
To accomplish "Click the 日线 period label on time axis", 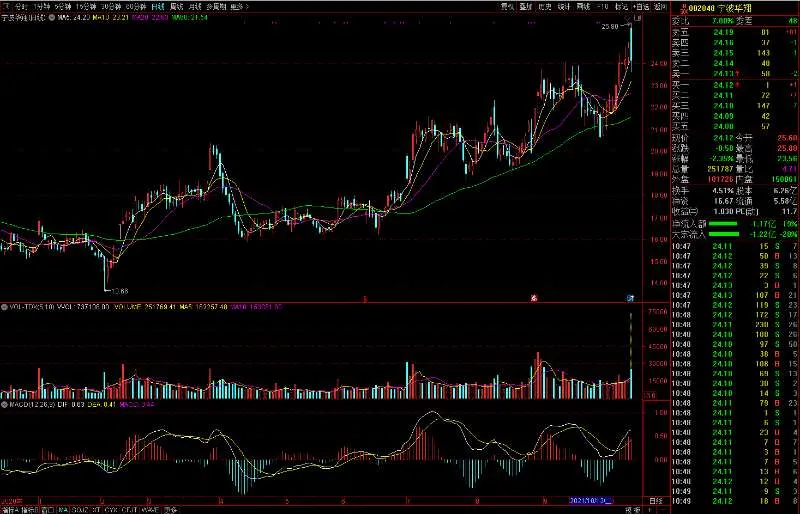I will [656, 501].
